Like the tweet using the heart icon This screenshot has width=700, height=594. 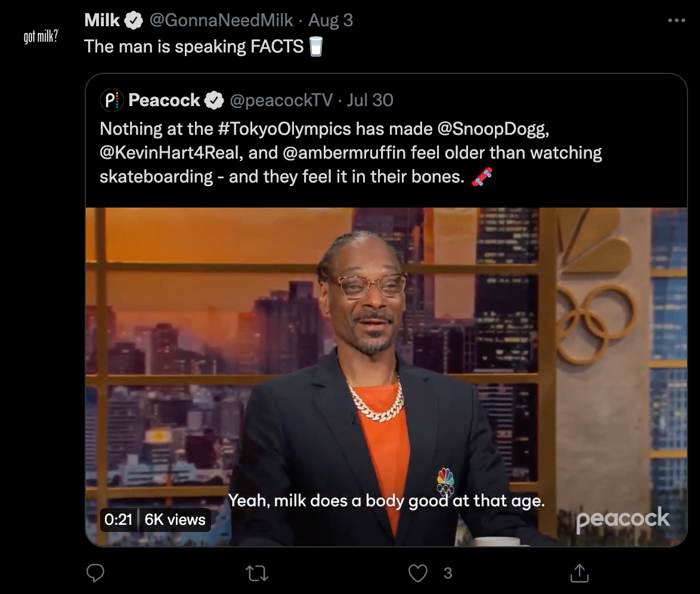(418, 573)
